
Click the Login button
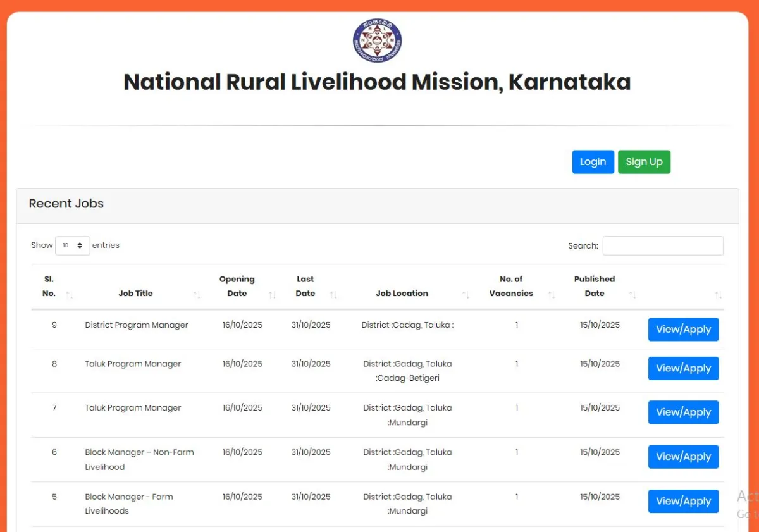coord(593,162)
